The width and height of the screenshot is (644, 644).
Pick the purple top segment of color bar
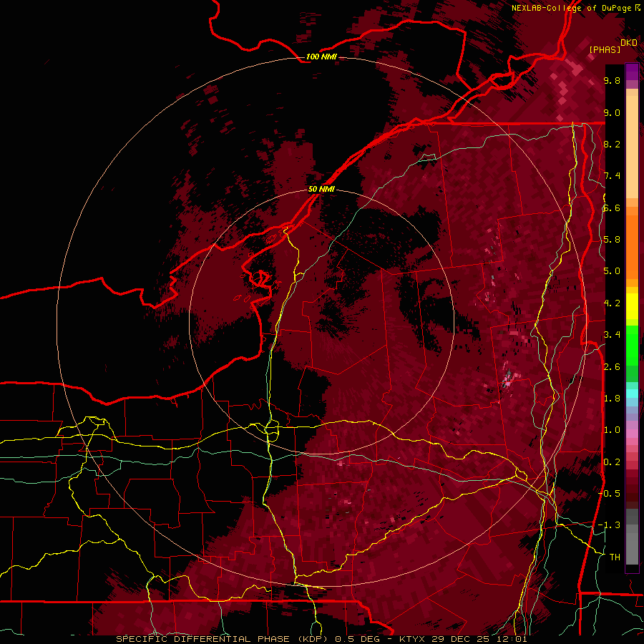coord(632,72)
